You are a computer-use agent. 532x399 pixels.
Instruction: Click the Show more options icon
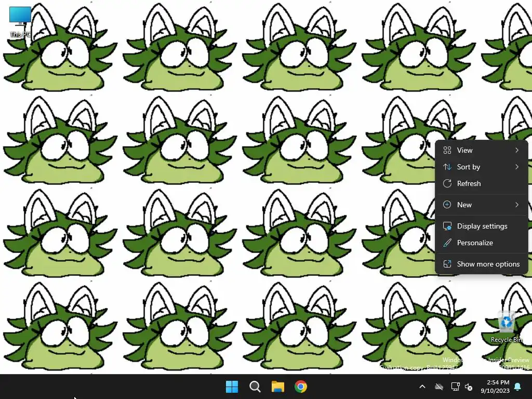point(447,264)
